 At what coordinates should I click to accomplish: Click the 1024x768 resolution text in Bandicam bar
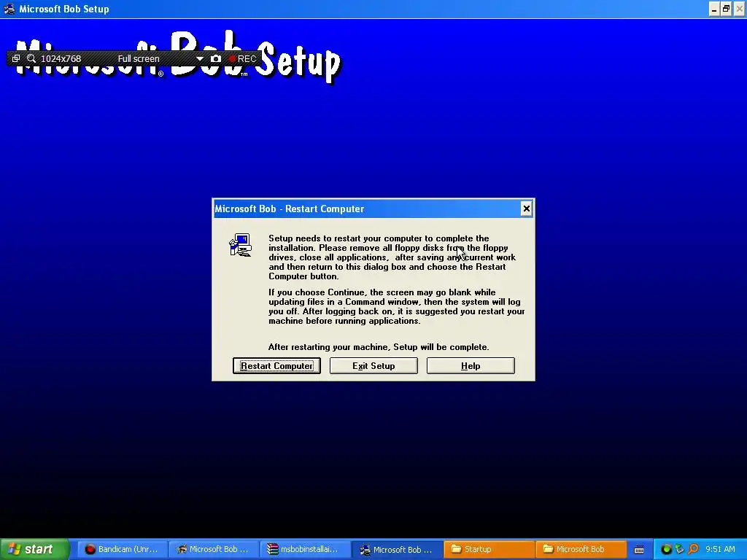click(61, 58)
